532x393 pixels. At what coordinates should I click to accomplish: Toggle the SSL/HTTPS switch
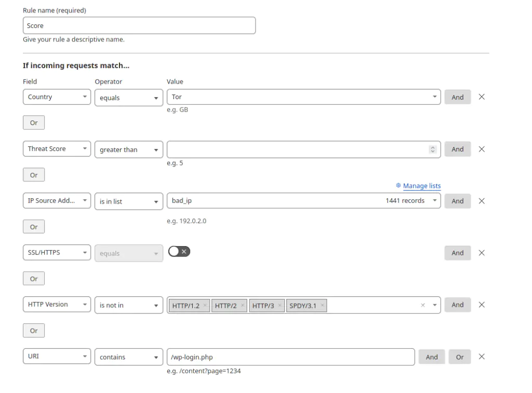point(179,251)
